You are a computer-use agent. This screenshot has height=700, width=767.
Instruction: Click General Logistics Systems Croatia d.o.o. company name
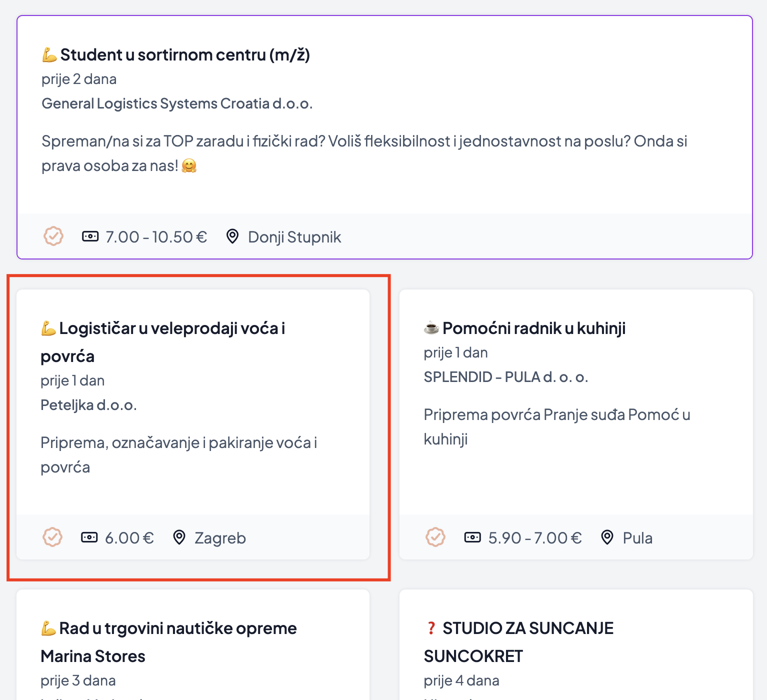pyautogui.click(x=177, y=103)
